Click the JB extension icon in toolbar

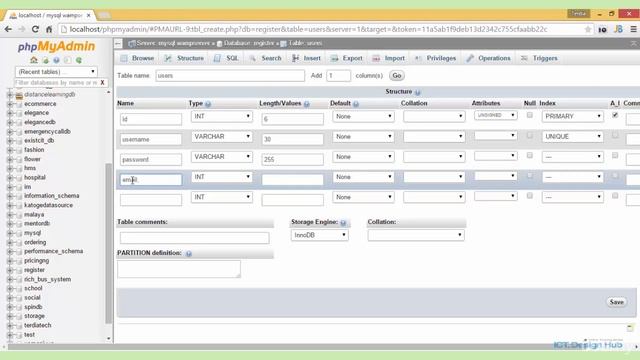(618, 29)
